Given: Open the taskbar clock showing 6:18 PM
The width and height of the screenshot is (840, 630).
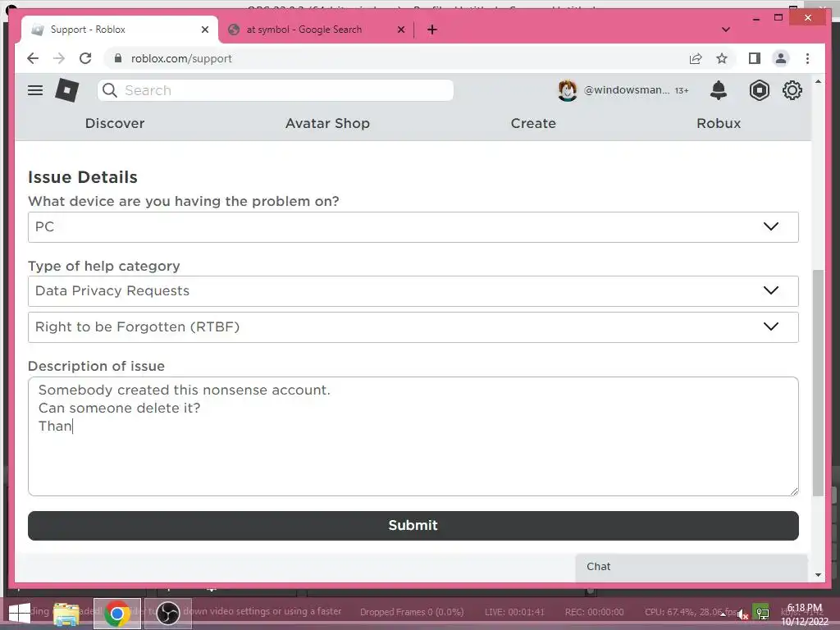Looking at the screenshot, I should [804, 614].
